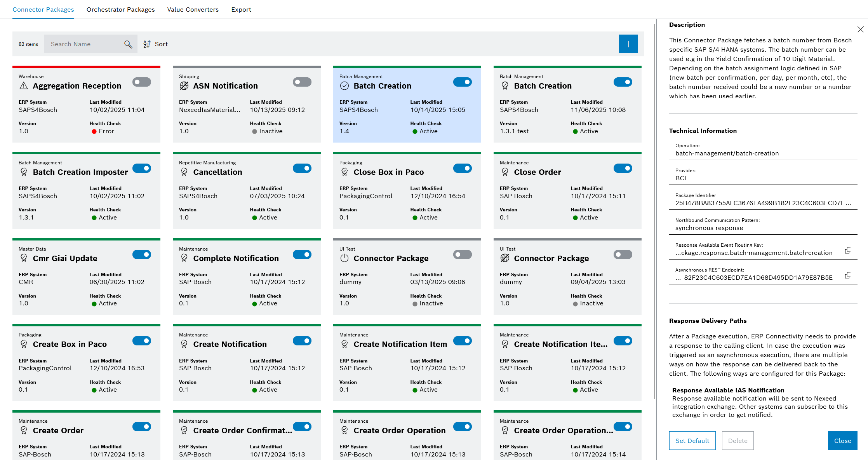This screenshot has width=868, height=460.
Task: Click the blue Close button
Action: [842, 441]
